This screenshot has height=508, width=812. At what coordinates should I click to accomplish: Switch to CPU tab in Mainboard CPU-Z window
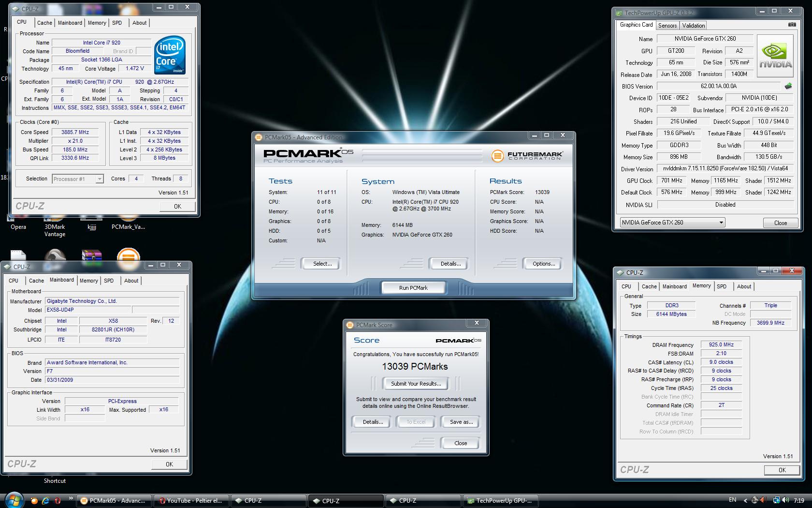14,281
